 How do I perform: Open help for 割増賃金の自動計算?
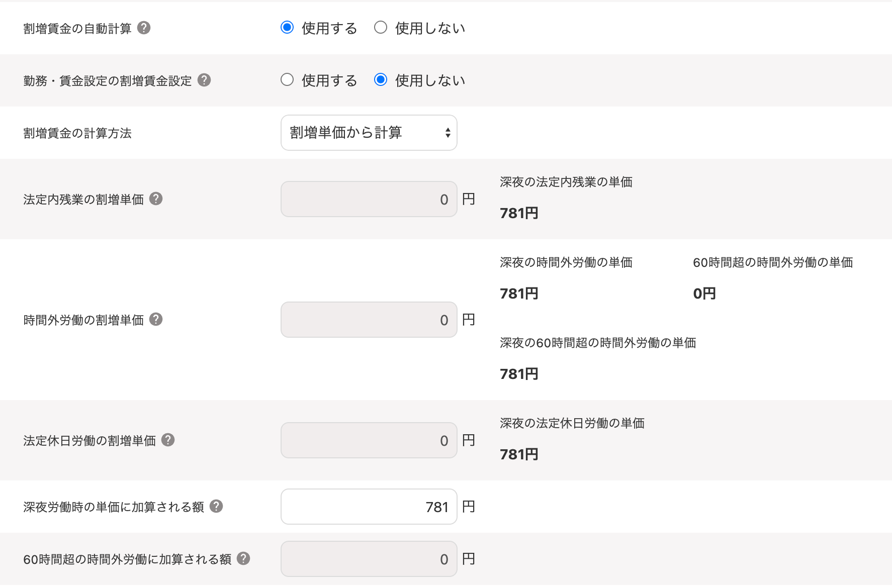144,28
